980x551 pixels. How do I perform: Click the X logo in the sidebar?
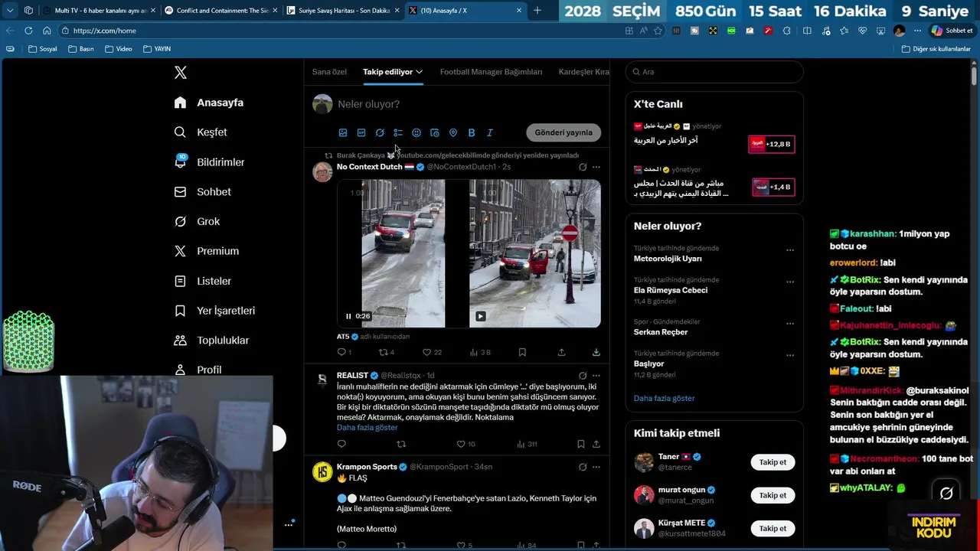181,73
